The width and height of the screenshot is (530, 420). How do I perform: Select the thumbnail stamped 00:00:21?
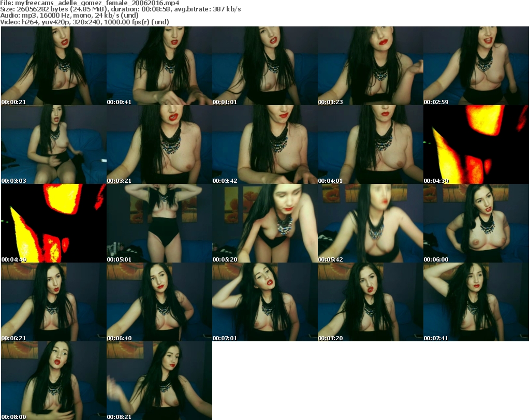54,66
